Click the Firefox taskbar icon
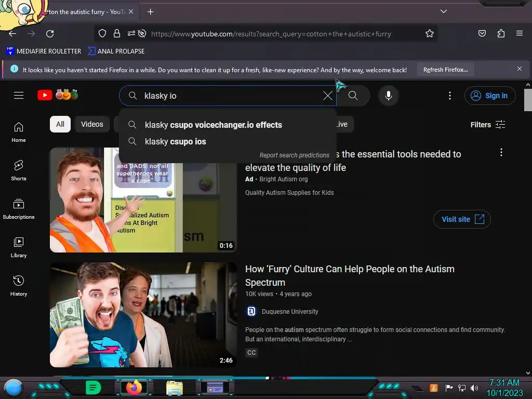This screenshot has height=399, width=532. pyautogui.click(x=134, y=388)
